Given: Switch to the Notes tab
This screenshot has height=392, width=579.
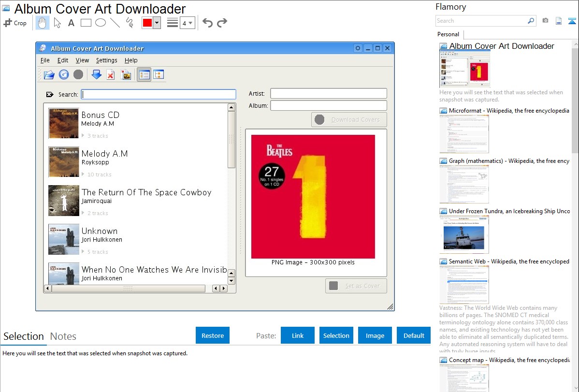Looking at the screenshot, I should point(63,336).
